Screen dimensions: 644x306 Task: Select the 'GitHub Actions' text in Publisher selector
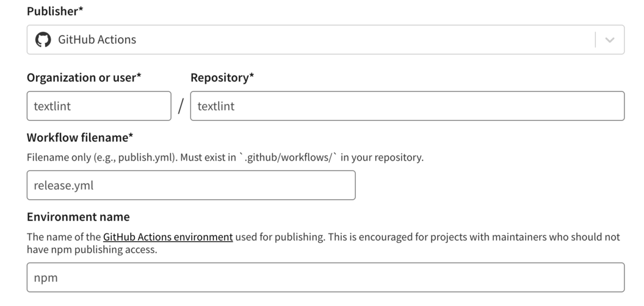[x=97, y=40]
